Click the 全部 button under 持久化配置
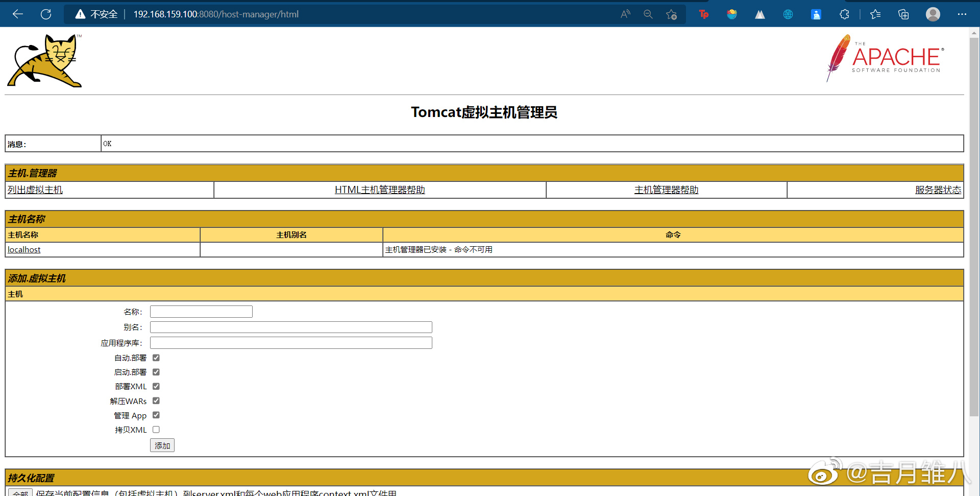 [x=20, y=492]
